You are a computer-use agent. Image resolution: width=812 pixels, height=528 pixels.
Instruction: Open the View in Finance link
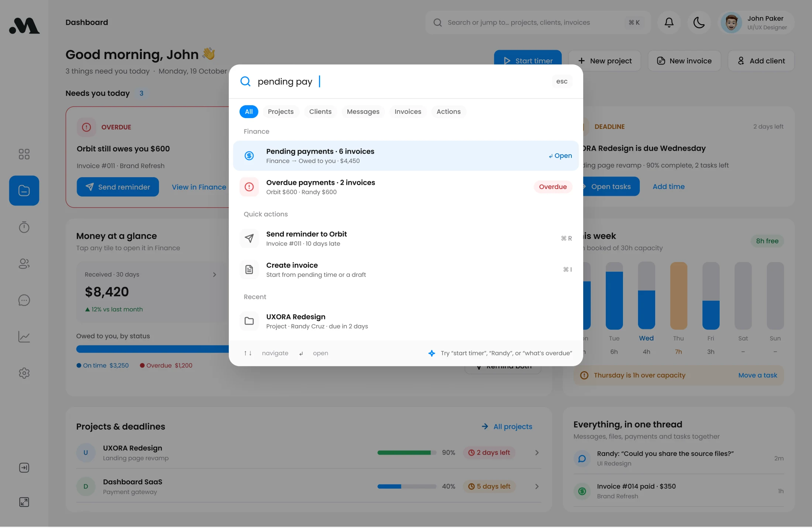click(x=199, y=187)
